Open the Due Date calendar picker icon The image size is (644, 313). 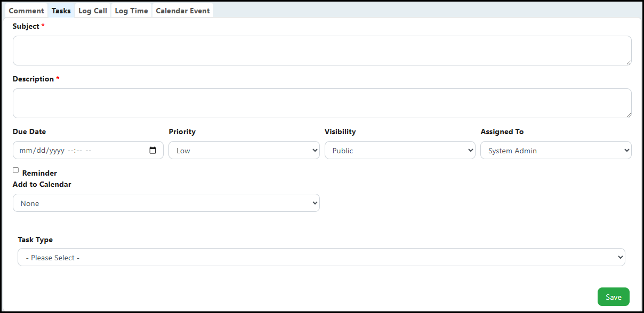[x=153, y=151]
